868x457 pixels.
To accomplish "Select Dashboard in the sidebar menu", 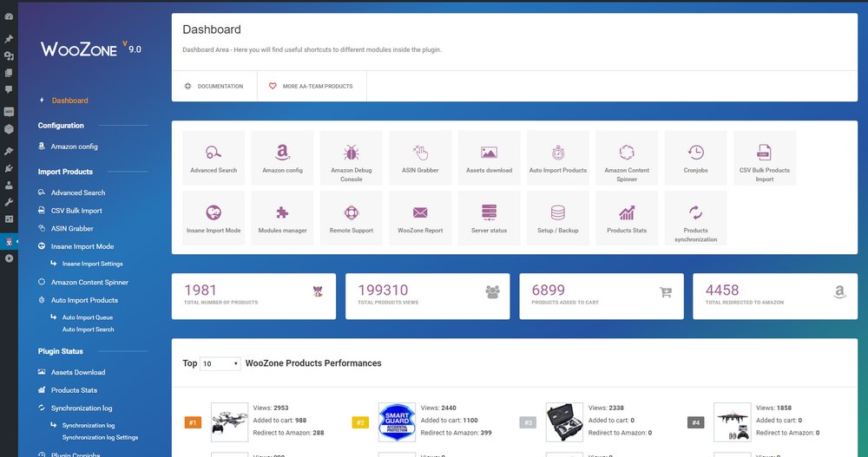I will (69, 101).
